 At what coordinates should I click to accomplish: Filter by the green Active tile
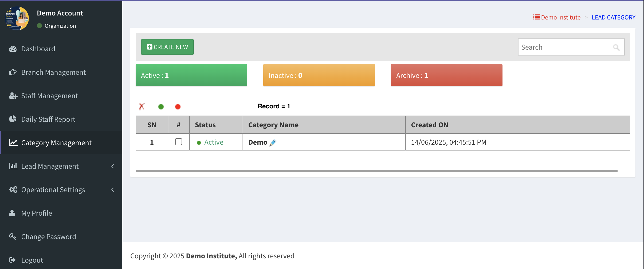(191, 75)
